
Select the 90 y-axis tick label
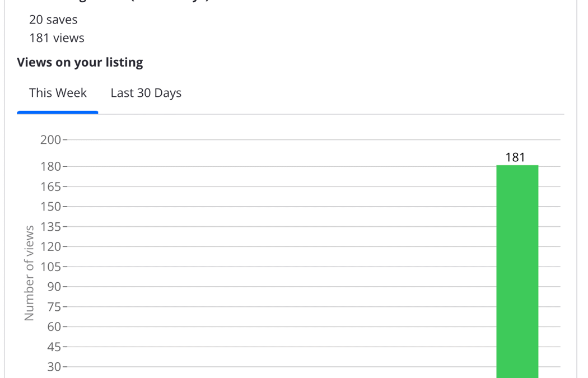click(x=54, y=287)
